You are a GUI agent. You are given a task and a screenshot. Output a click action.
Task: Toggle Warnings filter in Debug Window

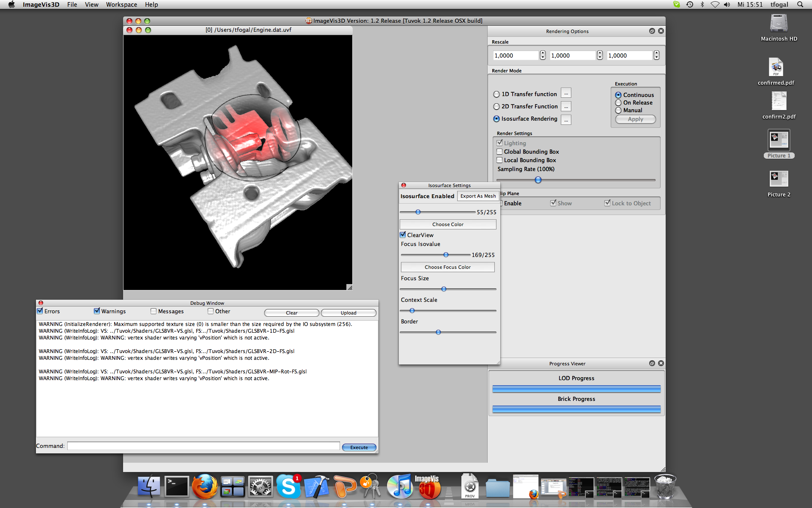point(97,311)
